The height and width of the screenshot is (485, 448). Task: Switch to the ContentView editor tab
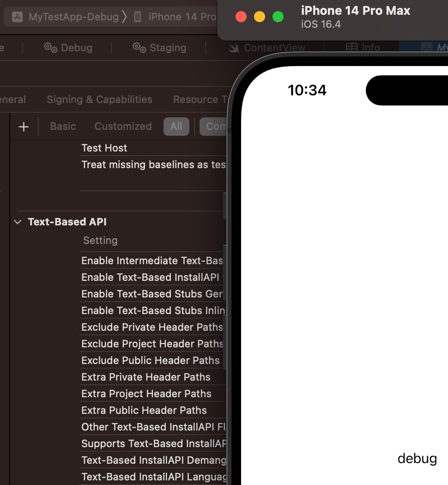[266, 48]
